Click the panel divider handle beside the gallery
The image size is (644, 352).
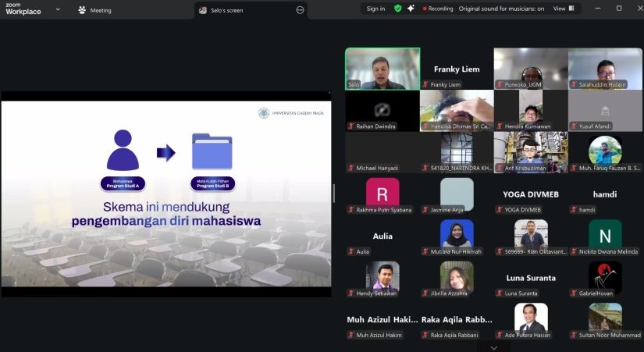point(335,194)
